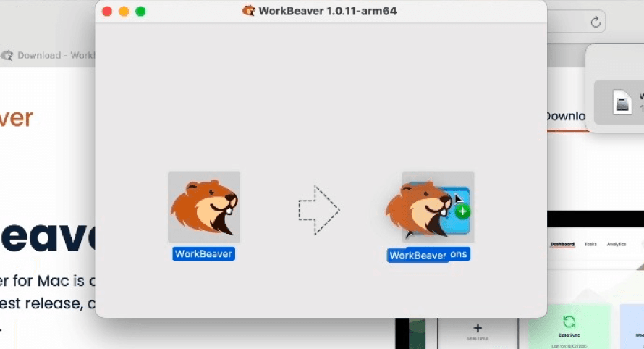Screen dimensions: 644x349
Task: Click the disk image file in downloads popup
Action: 622,102
